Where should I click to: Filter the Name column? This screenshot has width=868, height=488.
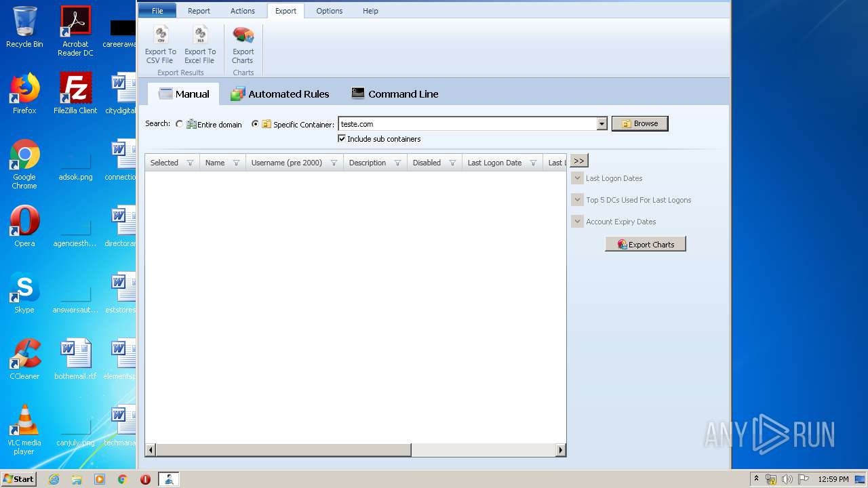(x=236, y=163)
